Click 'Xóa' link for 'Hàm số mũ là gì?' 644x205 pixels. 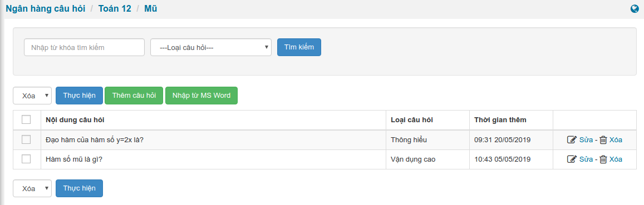pos(616,159)
